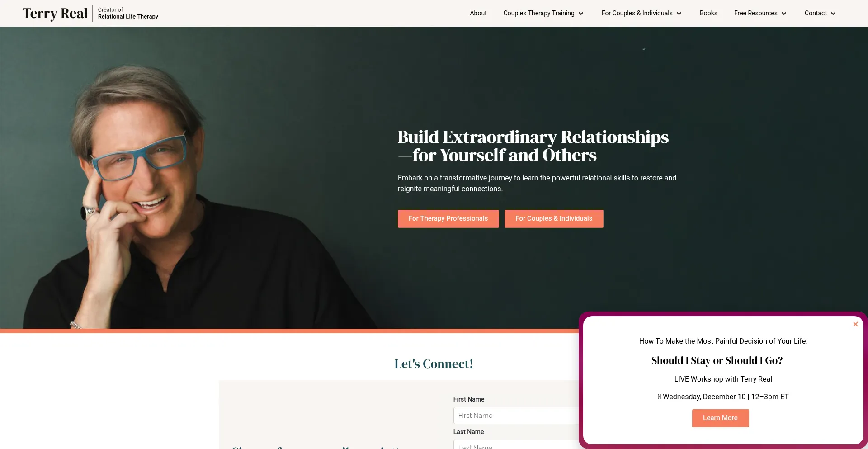The height and width of the screenshot is (449, 868).
Task: Click Terry Real's portrait photo
Action: 190,194
